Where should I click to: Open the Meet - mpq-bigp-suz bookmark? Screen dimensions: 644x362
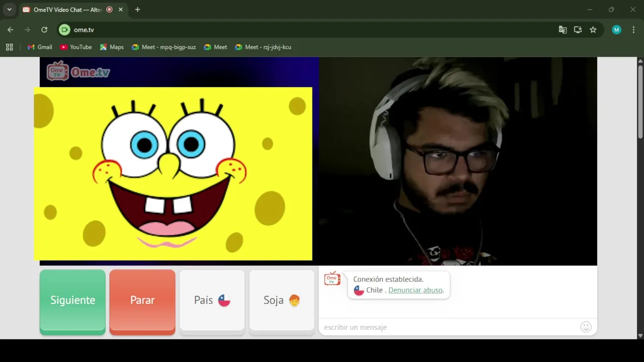pyautogui.click(x=164, y=47)
